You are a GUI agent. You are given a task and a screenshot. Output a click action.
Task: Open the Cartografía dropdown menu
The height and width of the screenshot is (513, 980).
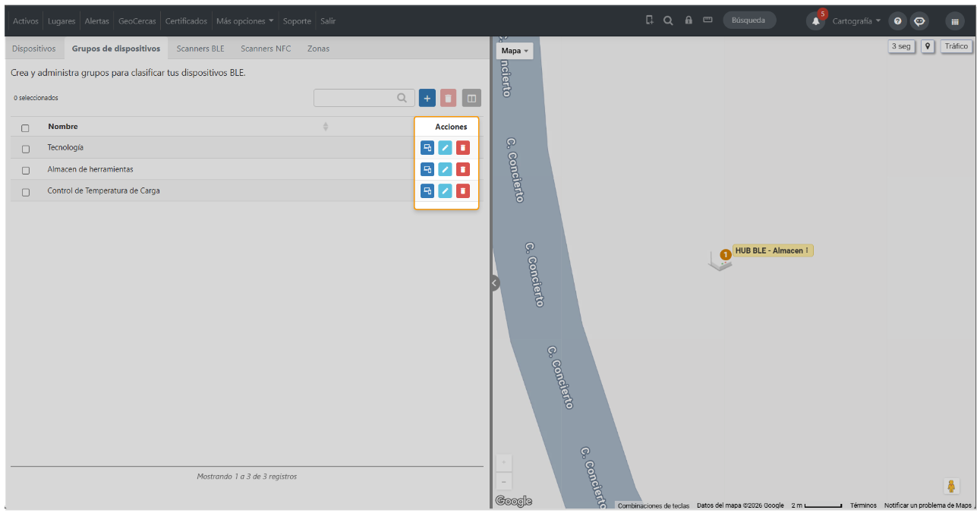[856, 21]
